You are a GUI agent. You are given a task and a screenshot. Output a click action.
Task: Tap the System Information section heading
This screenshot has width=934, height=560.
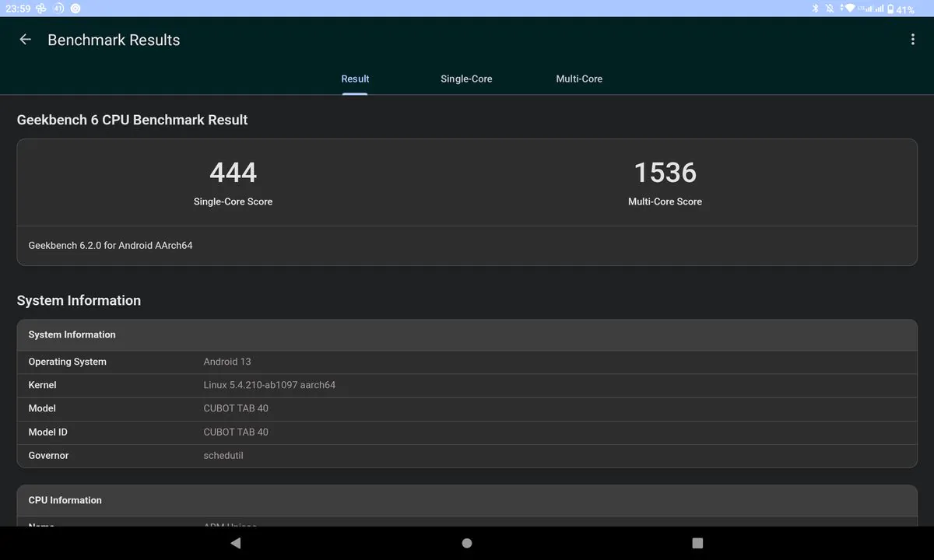coord(79,300)
